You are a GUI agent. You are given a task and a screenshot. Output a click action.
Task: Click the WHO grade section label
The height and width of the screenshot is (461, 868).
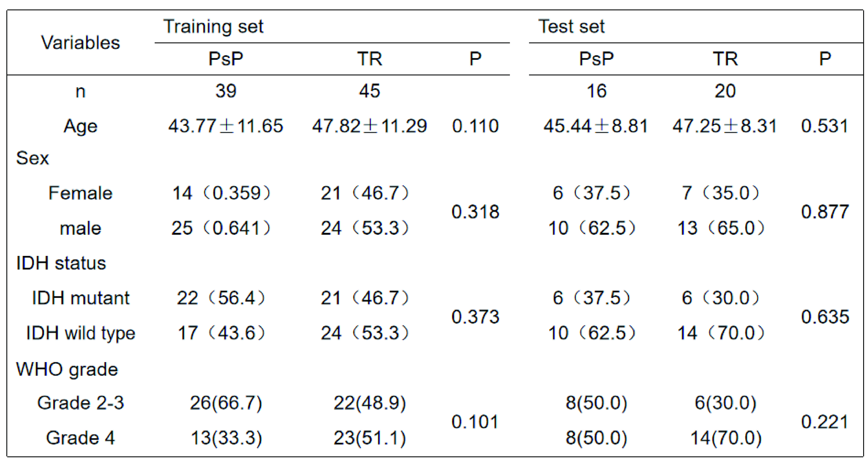click(x=67, y=369)
